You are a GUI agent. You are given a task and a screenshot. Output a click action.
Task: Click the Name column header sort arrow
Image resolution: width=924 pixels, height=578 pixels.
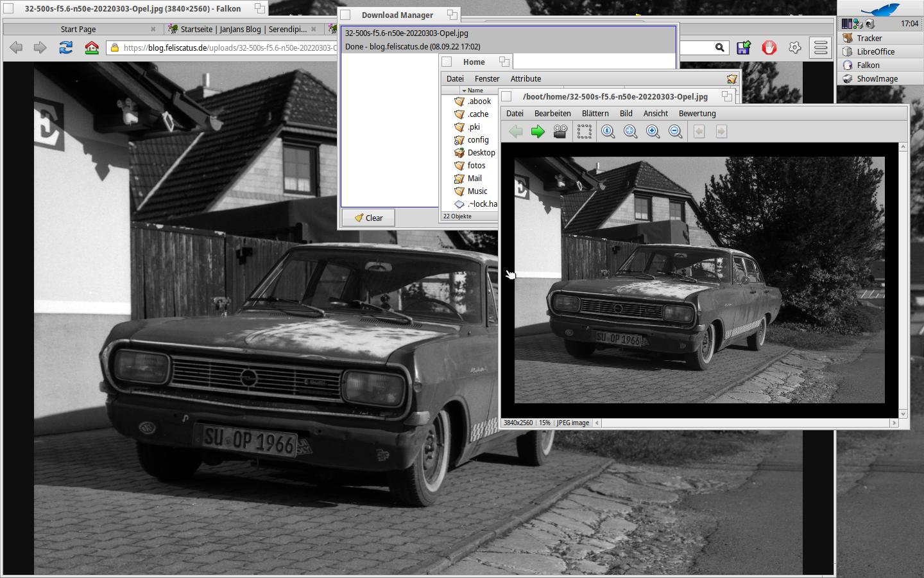pyautogui.click(x=464, y=91)
